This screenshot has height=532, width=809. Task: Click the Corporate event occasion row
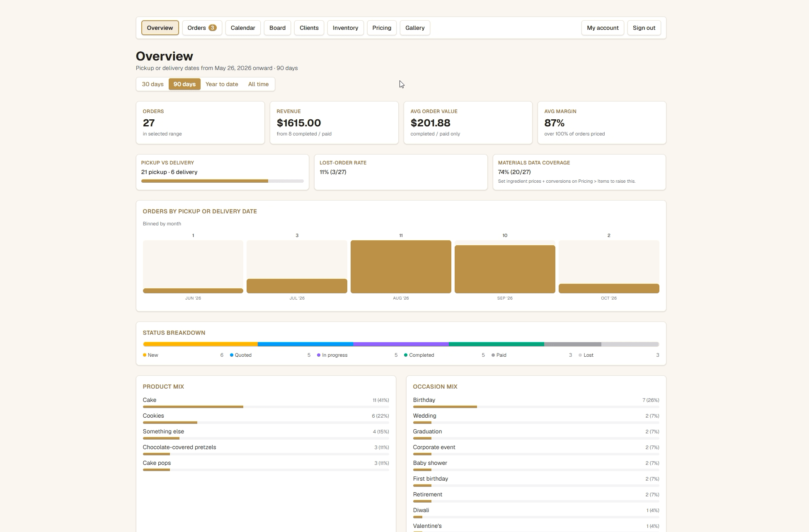pos(536,450)
